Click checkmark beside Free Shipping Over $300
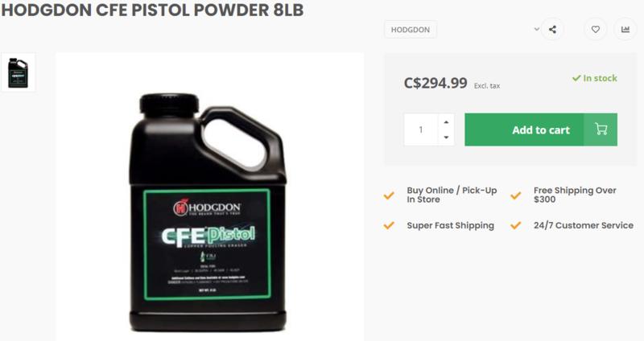The image size is (644, 341). point(516,195)
